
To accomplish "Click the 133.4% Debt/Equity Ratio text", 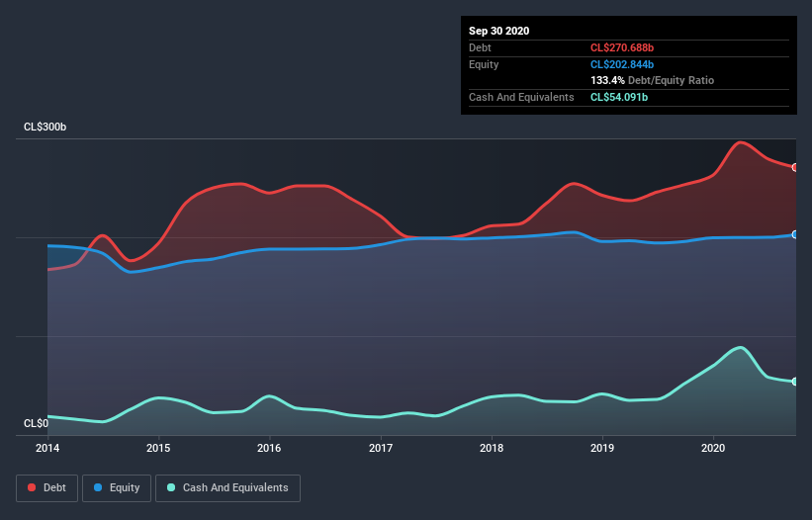I will tap(652, 81).
